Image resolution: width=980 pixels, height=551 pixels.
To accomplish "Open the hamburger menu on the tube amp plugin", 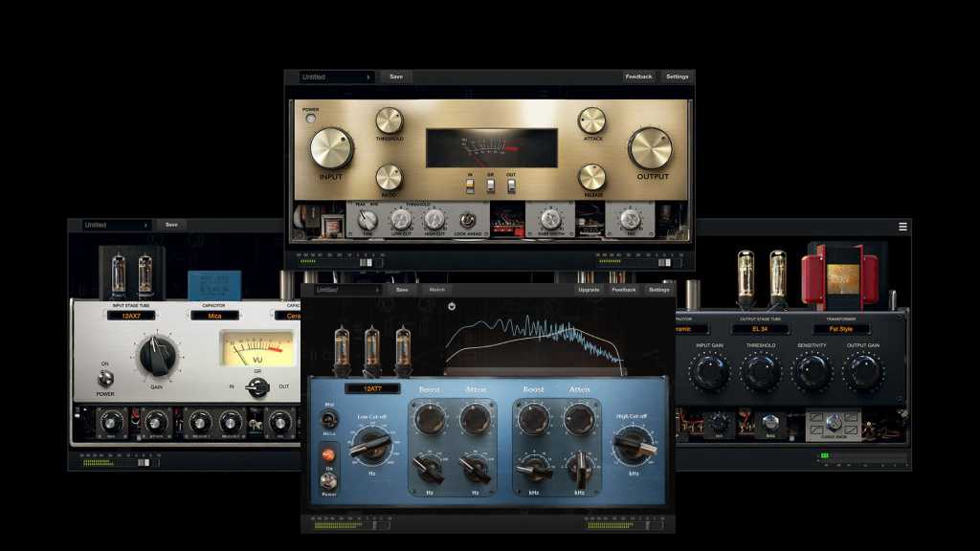I will pos(902,227).
